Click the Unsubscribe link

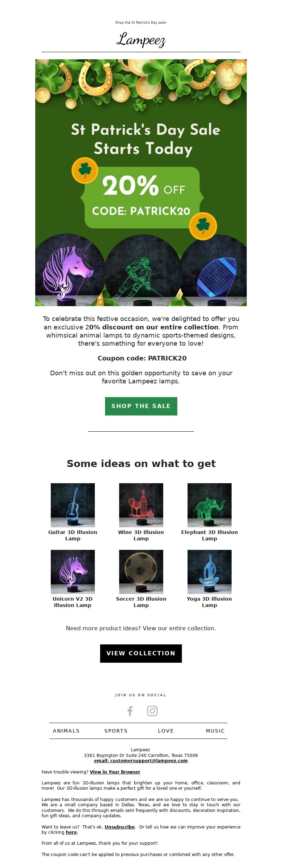[119, 827]
